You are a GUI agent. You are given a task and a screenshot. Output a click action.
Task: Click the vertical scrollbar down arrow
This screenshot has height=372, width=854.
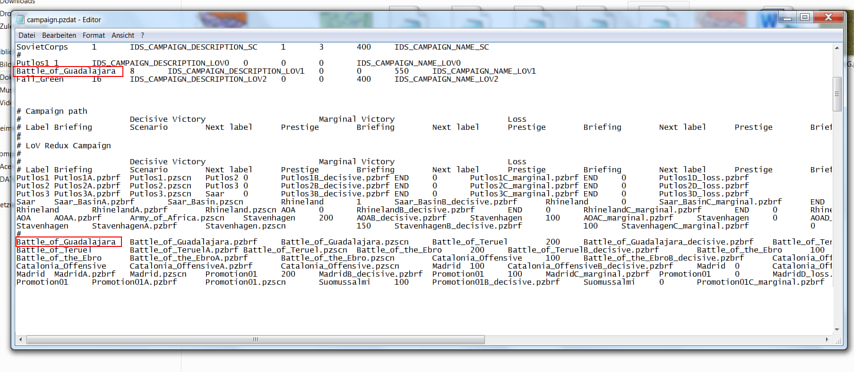pos(838,328)
